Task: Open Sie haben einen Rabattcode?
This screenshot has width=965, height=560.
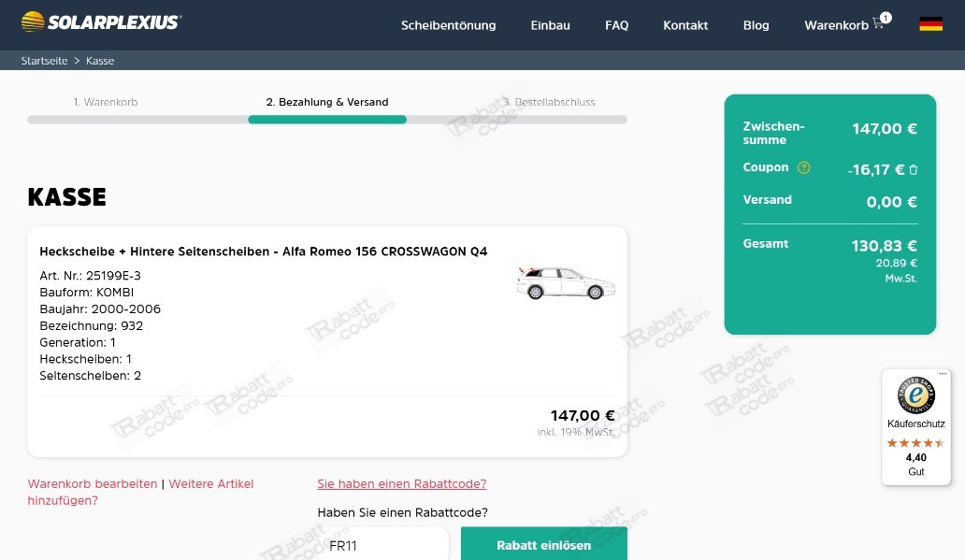Action: click(x=401, y=483)
